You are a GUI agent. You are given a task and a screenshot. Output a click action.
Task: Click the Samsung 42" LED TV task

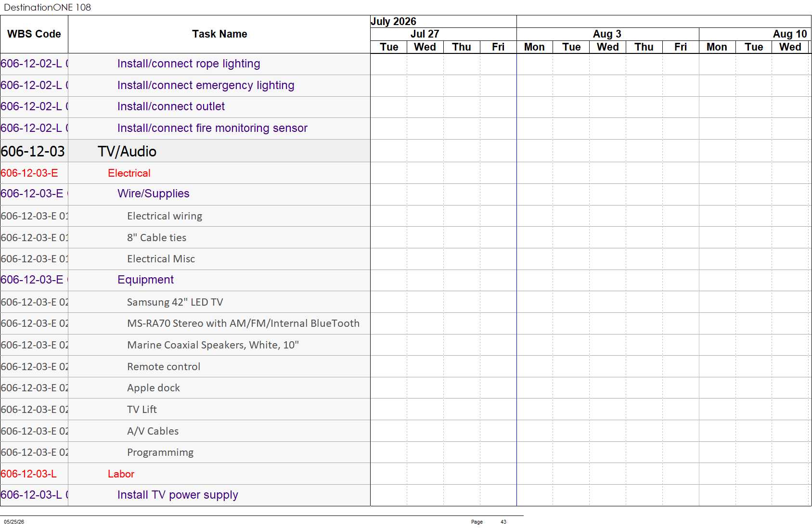[175, 302]
